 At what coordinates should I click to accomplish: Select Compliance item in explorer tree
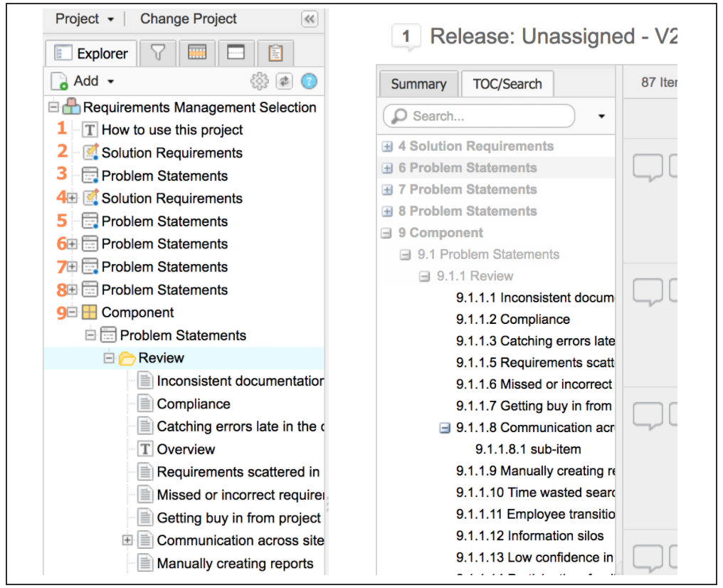point(194,404)
